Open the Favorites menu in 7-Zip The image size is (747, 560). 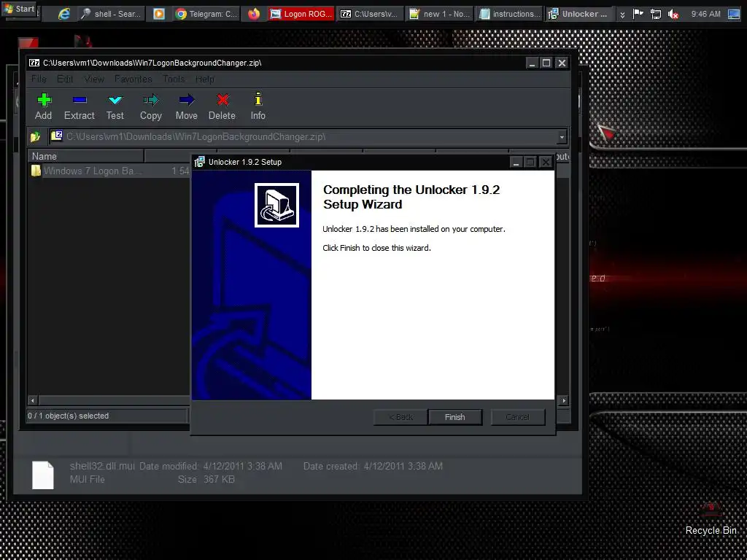coord(133,79)
